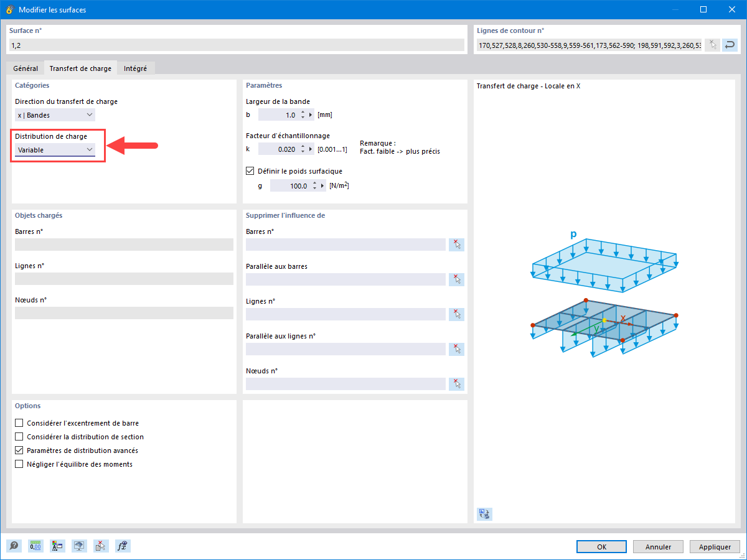Click the Parallèle aux lignes n° input field
Viewport: 747px width, 560px height.
tap(346, 349)
